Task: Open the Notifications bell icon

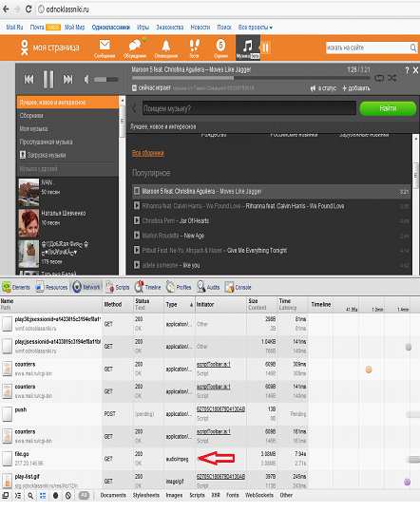Action: point(166,48)
